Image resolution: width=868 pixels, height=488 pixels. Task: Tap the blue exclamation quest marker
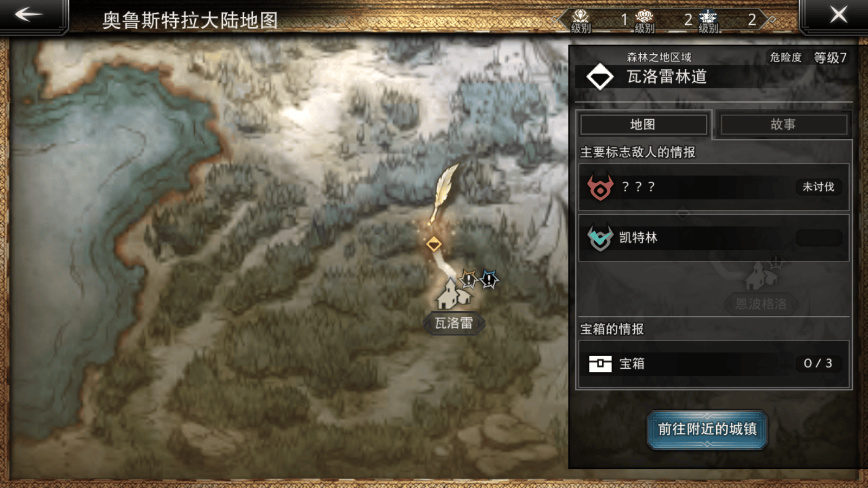pyautogui.click(x=489, y=279)
